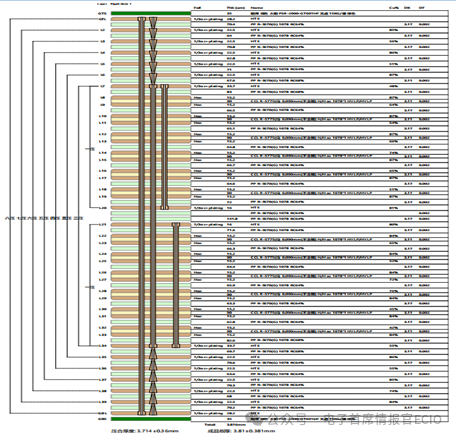Viewport: 456px width, 438px height.
Task: Click the L21 layer label
Action: pyautogui.click(x=102, y=225)
